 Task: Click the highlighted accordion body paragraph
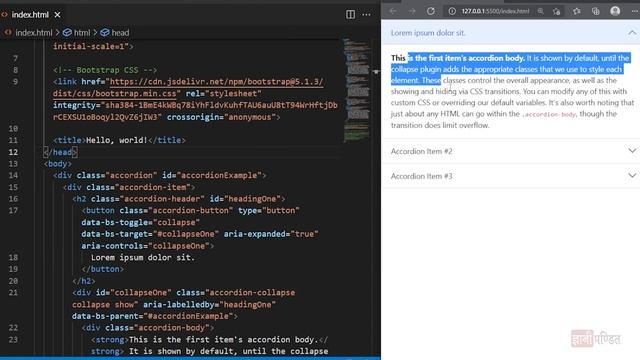(512, 91)
